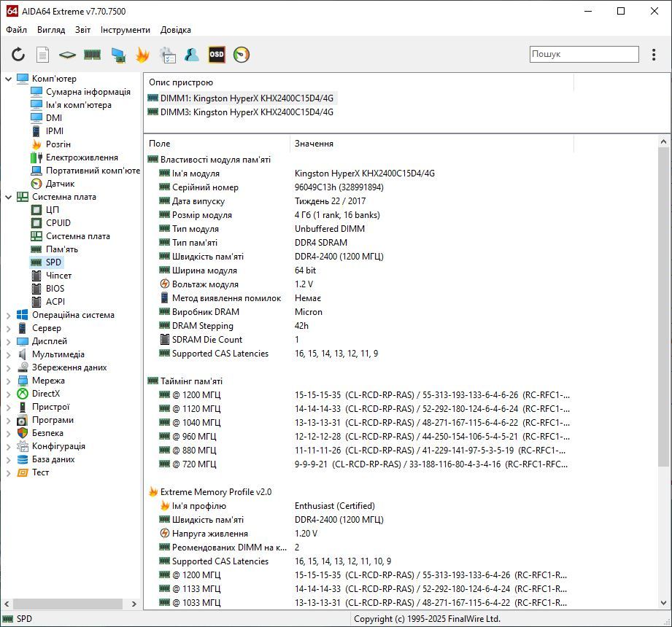The height and width of the screenshot is (627, 672).
Task: Select the DIMM3 Kingston HyperX device row
Action: coord(241,112)
